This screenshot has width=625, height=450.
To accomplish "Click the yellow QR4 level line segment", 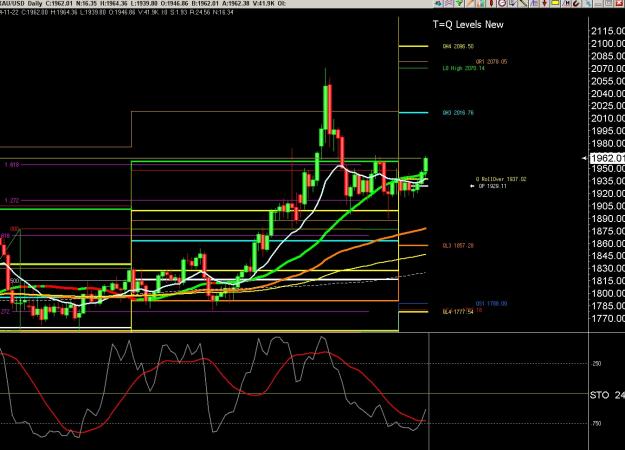I will [x=413, y=46].
